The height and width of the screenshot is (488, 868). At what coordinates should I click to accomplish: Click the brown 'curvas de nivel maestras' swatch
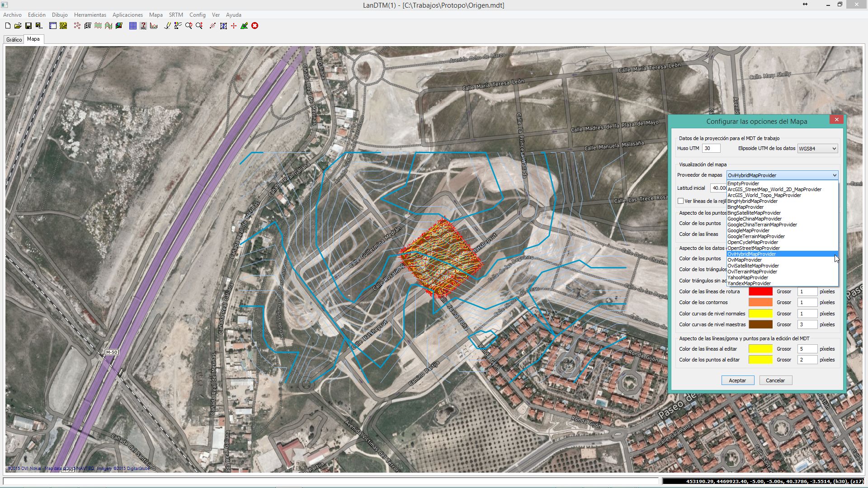pos(760,324)
